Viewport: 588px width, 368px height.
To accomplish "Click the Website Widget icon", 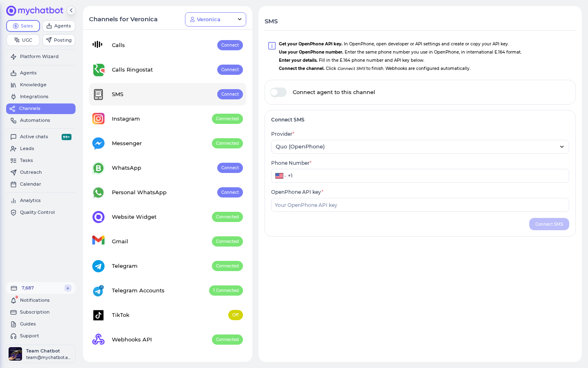I will tap(98, 217).
